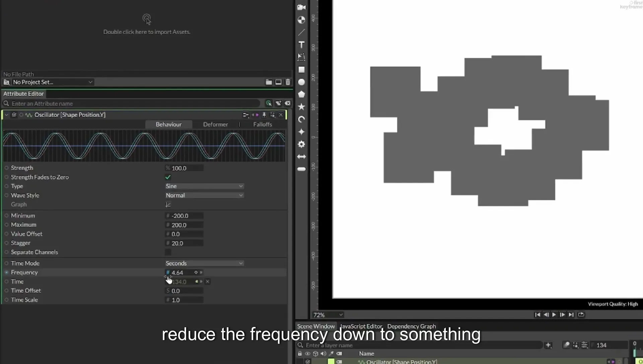The width and height of the screenshot is (643, 364).
Task: Choose the beach-ball pie-chart tool icon
Action: coord(301,20)
